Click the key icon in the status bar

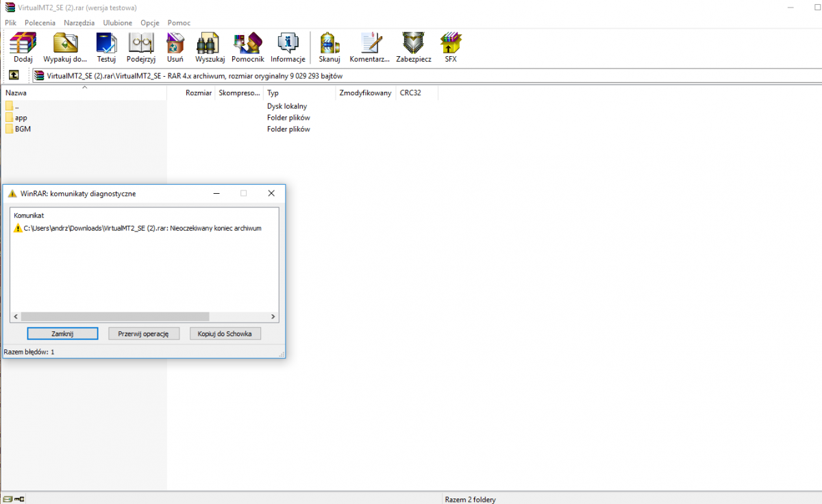[21, 499]
